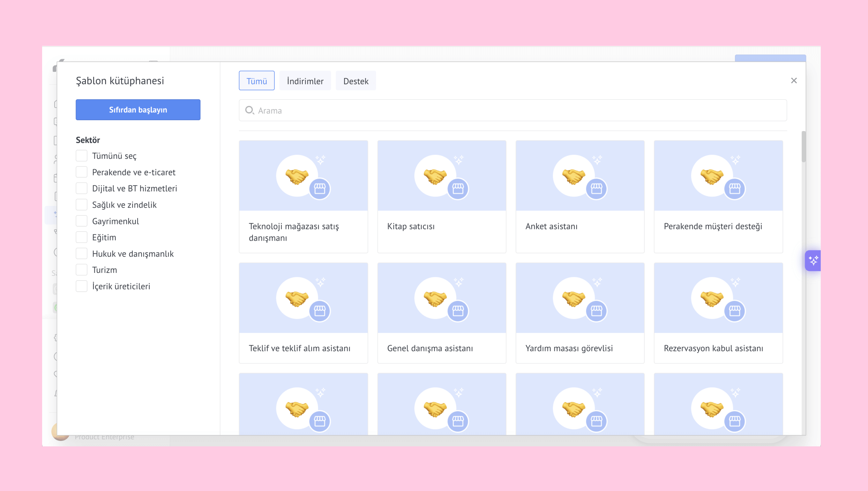868x491 pixels.
Task: Click handshake icon on Perakende müşteri desteği
Action: [711, 176]
